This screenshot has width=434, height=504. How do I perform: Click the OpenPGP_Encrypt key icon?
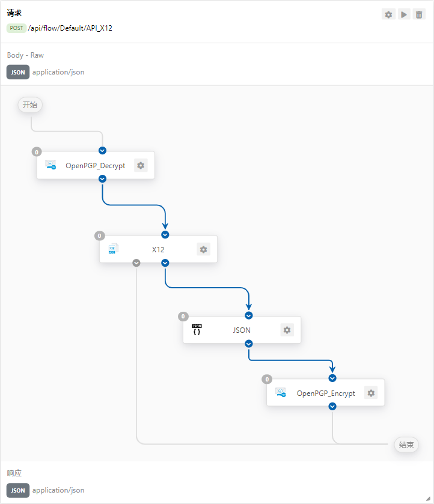click(281, 393)
